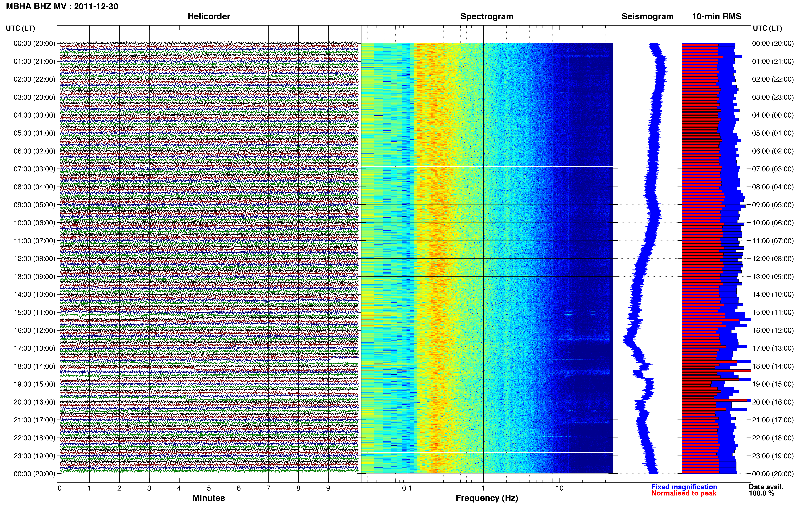Click the left '23:00 (19:00)' time label
Viewport: 812px width, 508px height.
(34, 456)
